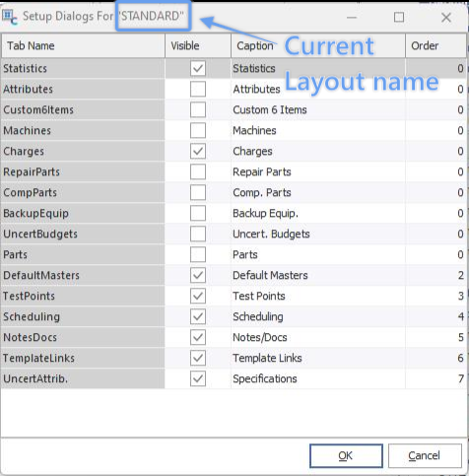The width and height of the screenshot is (469, 476).
Task: Enable the RepairParts visible checkbox
Action: tap(198, 171)
